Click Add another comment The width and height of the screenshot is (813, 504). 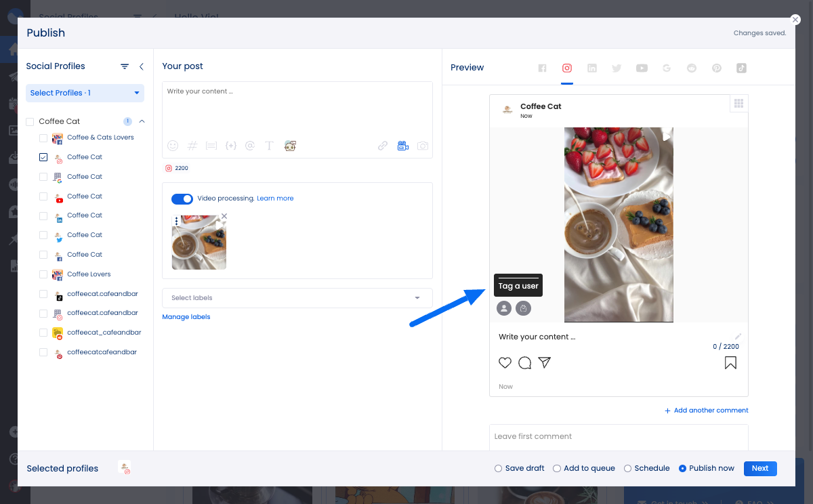(707, 411)
